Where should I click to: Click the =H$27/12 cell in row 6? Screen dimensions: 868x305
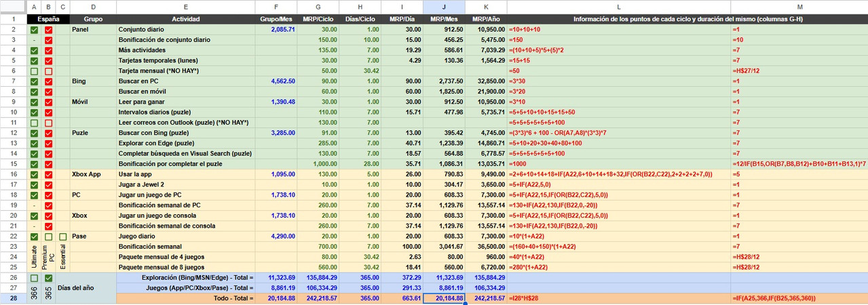[x=799, y=71]
